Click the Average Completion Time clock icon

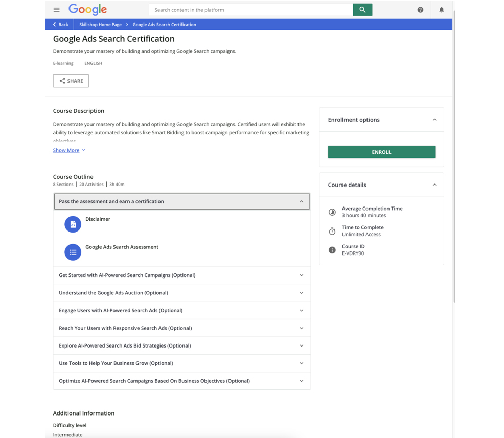coord(332,212)
